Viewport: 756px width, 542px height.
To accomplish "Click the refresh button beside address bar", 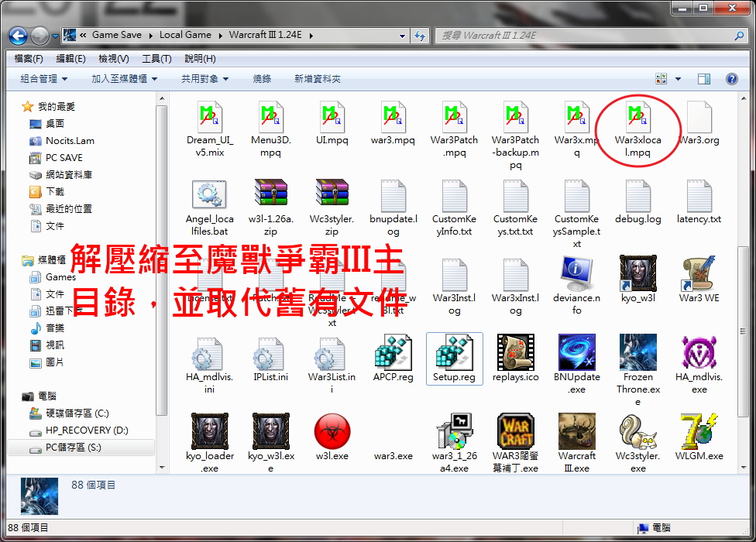I will (x=420, y=36).
